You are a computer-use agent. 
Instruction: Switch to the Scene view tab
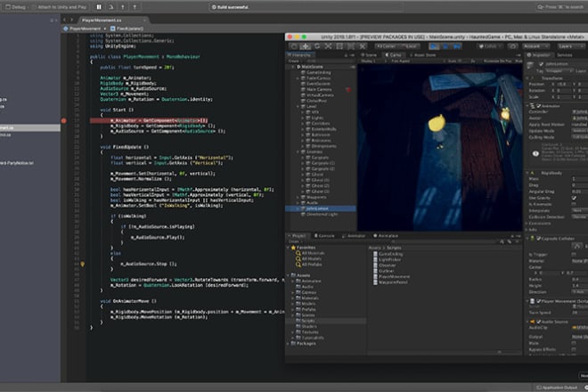(x=369, y=55)
